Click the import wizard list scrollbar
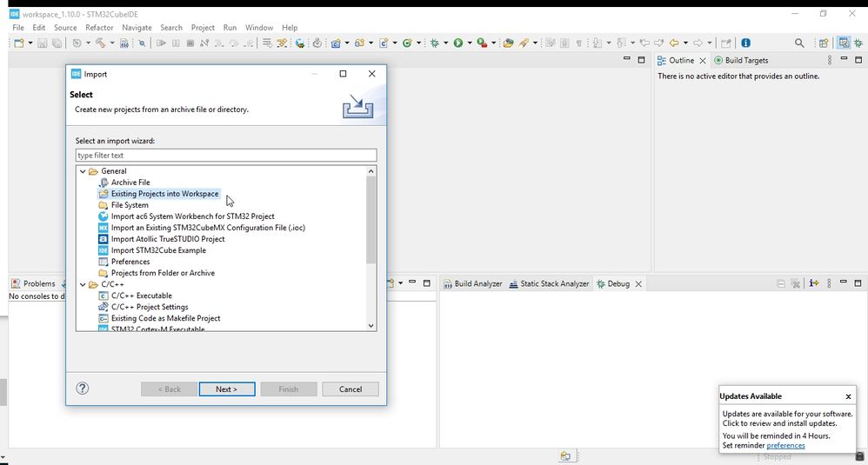Image resolution: width=868 pixels, height=465 pixels. [x=371, y=220]
